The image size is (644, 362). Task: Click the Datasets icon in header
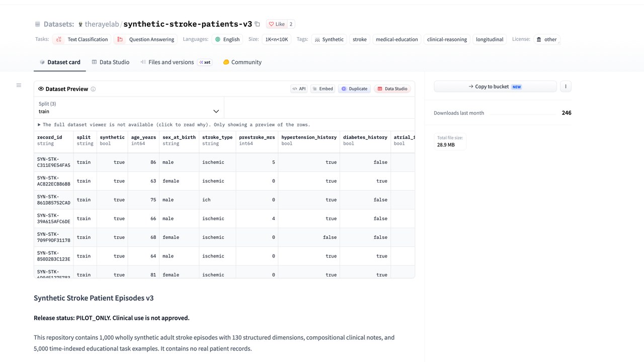(38, 24)
